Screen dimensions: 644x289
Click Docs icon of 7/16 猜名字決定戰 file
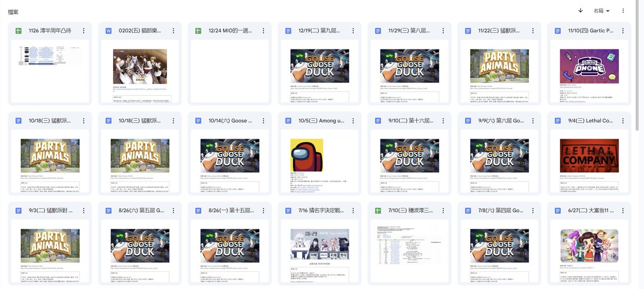point(288,211)
